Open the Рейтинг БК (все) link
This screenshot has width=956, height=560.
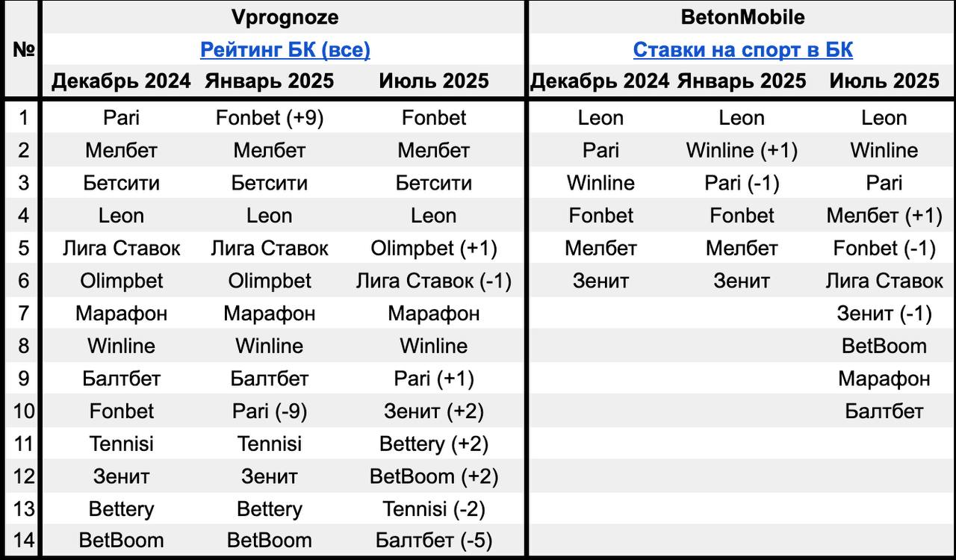(x=285, y=50)
